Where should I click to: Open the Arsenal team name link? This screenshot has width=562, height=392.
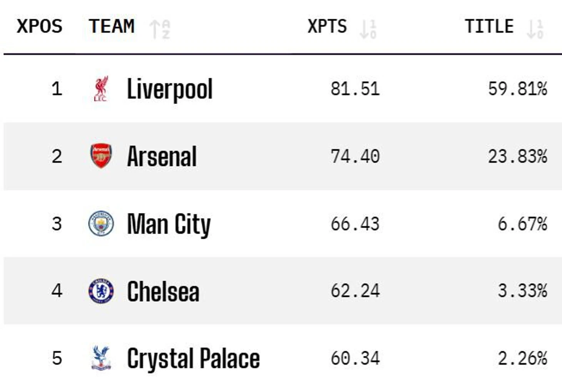coord(162,156)
